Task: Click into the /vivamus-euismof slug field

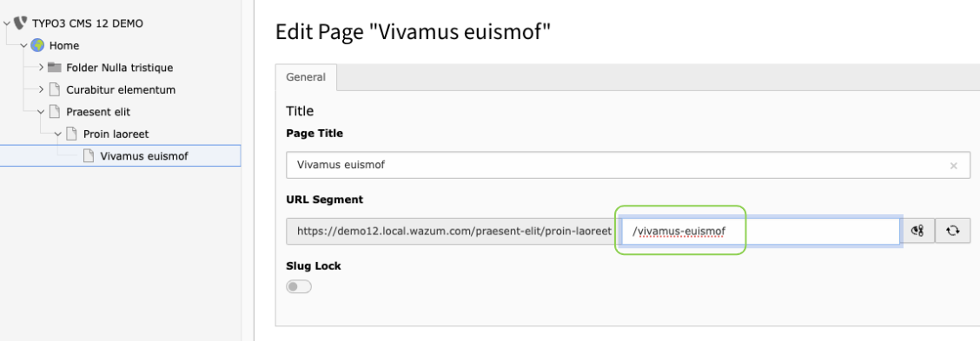Action: point(760,231)
